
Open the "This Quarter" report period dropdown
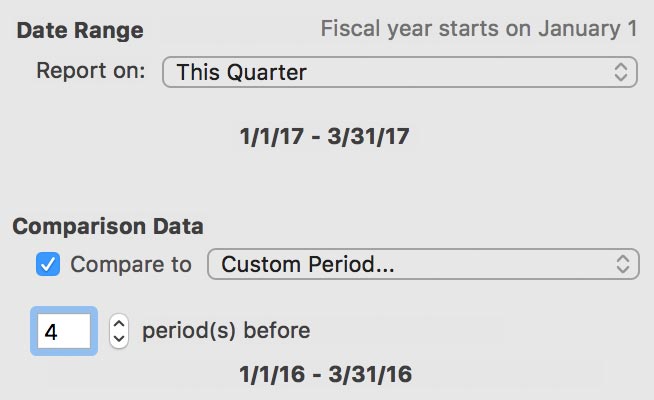click(x=399, y=72)
